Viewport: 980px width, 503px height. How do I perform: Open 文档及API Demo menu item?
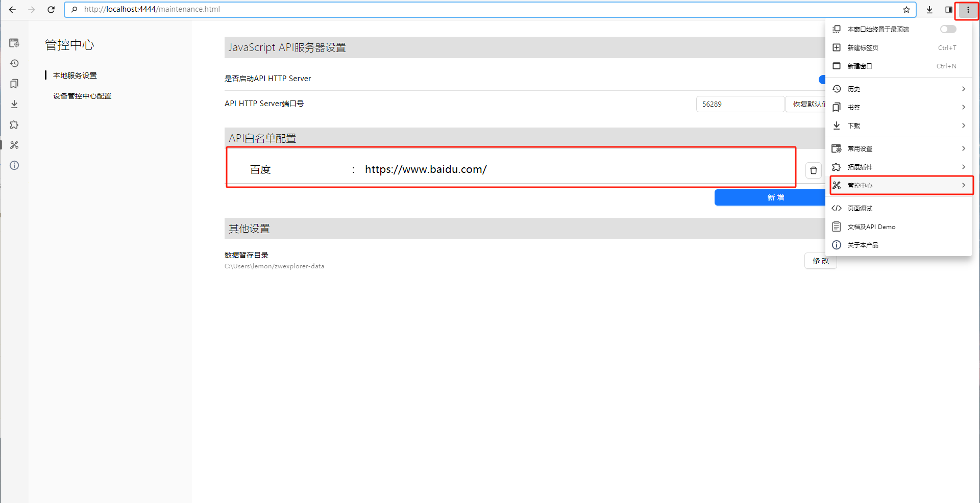[x=898, y=227]
